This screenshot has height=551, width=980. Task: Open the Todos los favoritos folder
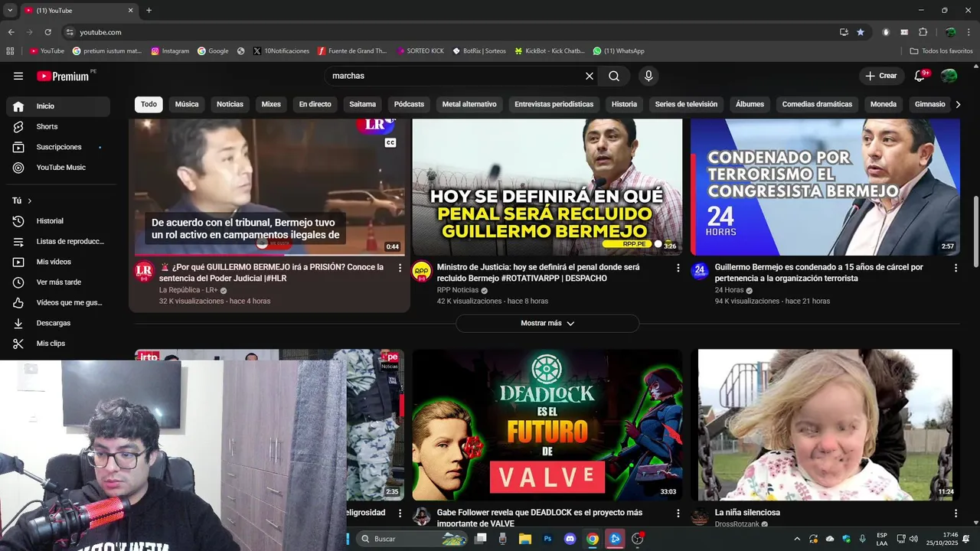941,51
